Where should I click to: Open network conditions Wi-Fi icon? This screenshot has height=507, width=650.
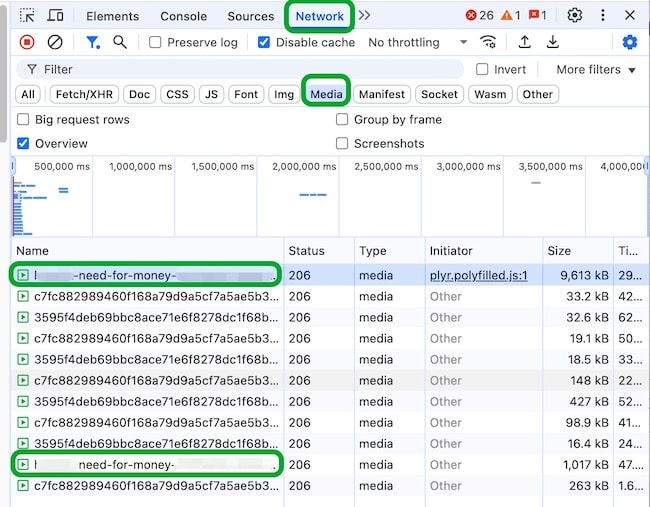(x=488, y=42)
